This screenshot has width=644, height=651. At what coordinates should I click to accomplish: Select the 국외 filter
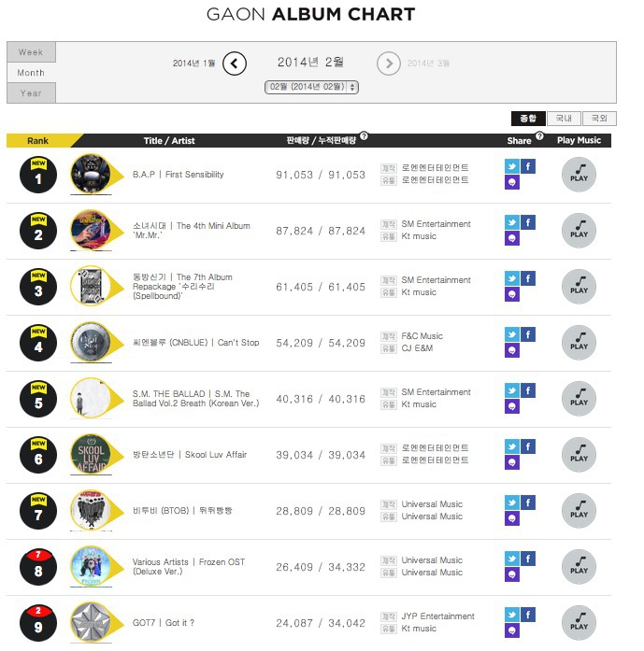tap(599, 119)
